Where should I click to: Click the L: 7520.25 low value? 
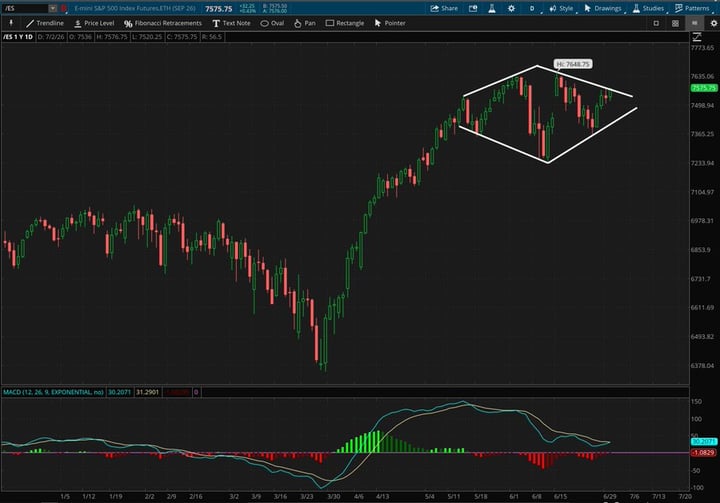pos(147,37)
